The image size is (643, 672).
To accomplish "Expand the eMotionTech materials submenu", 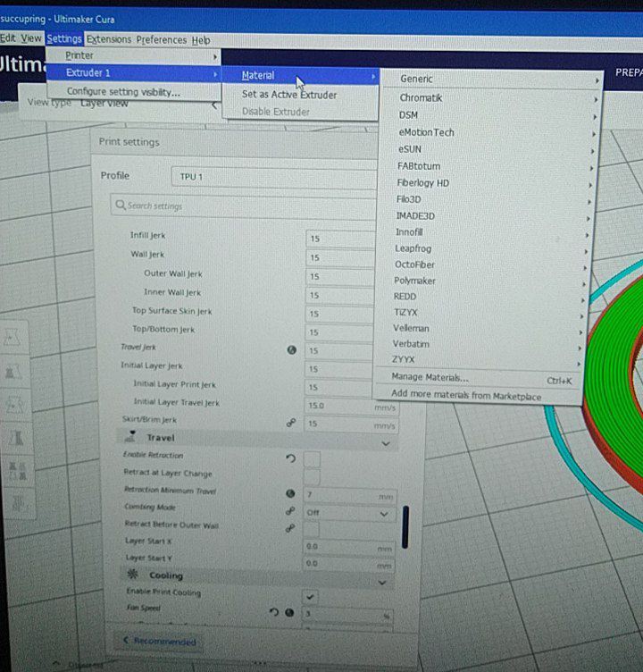I will (489, 133).
